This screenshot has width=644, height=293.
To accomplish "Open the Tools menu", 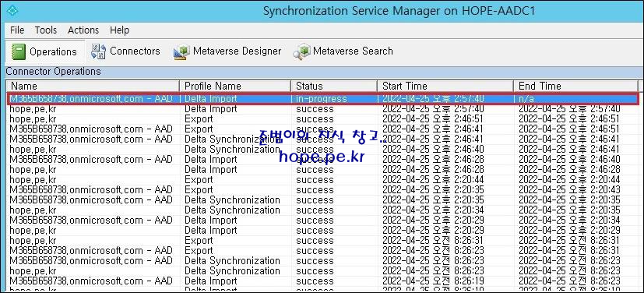I will tap(46, 30).
